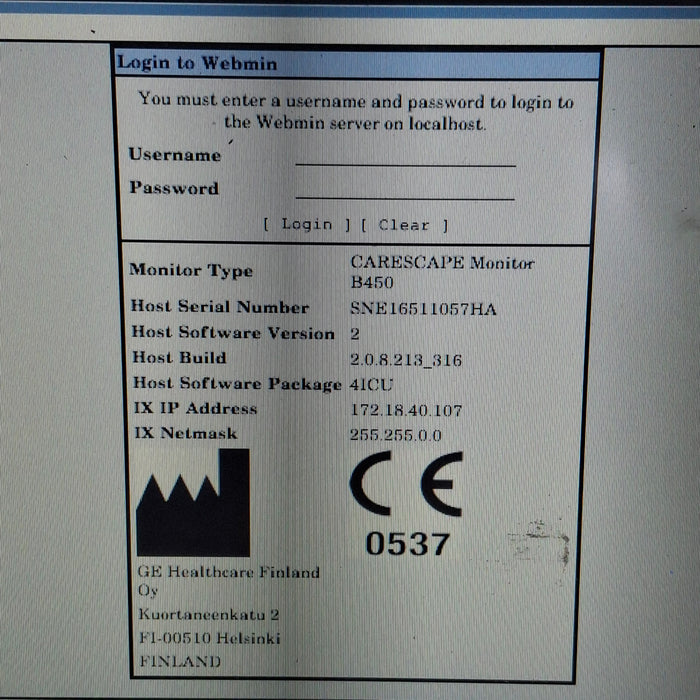Click the Monitor Type label

191,271
